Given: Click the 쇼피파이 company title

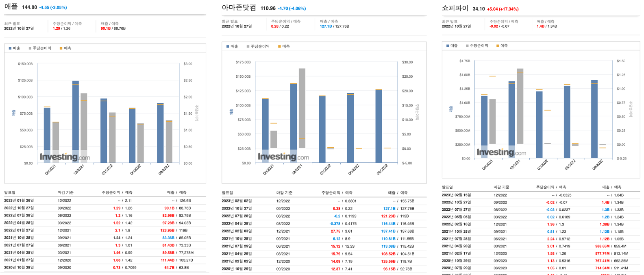Looking at the screenshot, I should [x=455, y=8].
